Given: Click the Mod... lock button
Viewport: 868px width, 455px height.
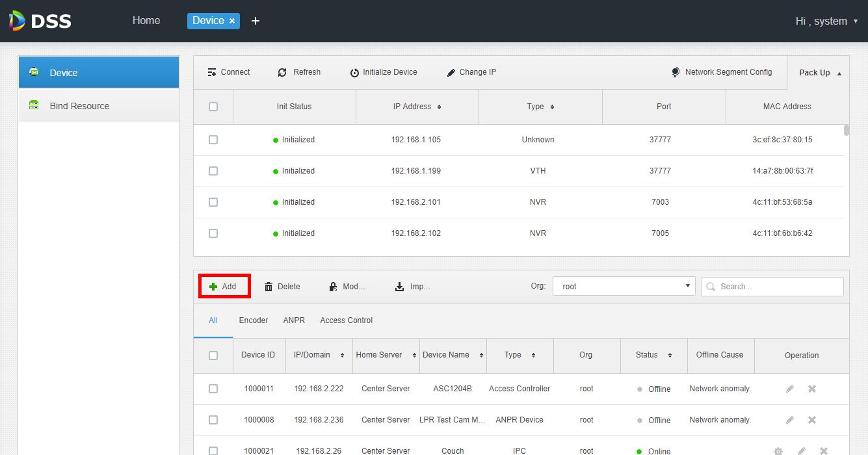Looking at the screenshot, I should 347,287.
